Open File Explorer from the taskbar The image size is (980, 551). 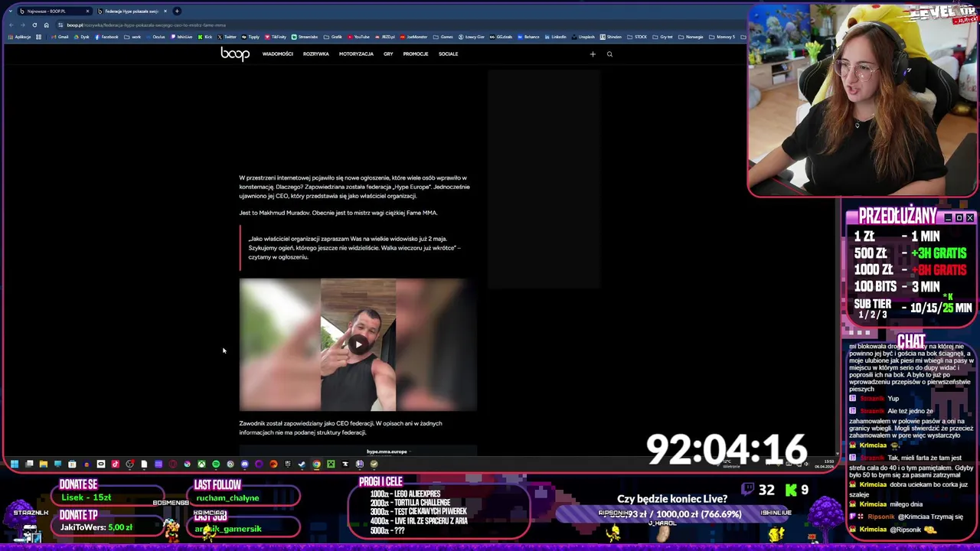[x=44, y=464]
